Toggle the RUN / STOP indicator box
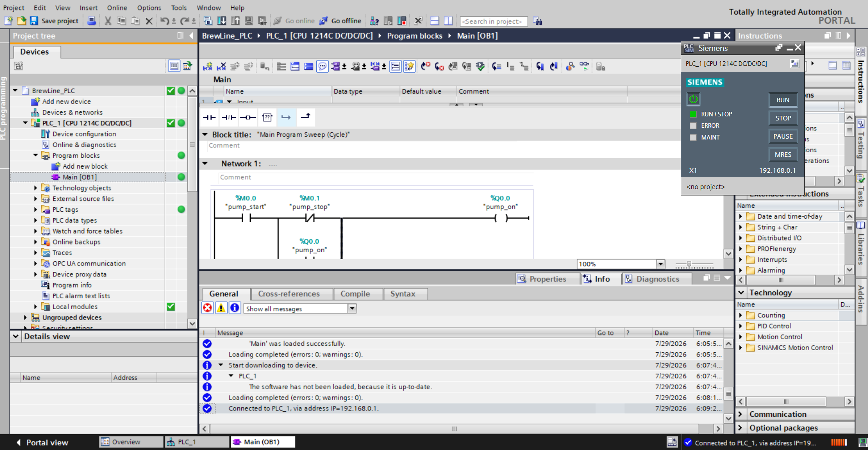The height and width of the screenshot is (450, 868). tap(693, 114)
